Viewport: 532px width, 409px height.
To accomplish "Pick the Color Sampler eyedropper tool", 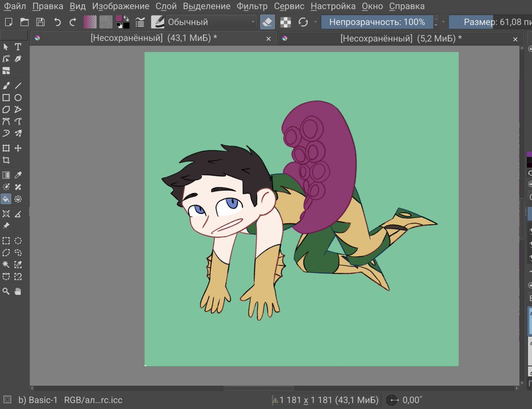I will pos(18,175).
